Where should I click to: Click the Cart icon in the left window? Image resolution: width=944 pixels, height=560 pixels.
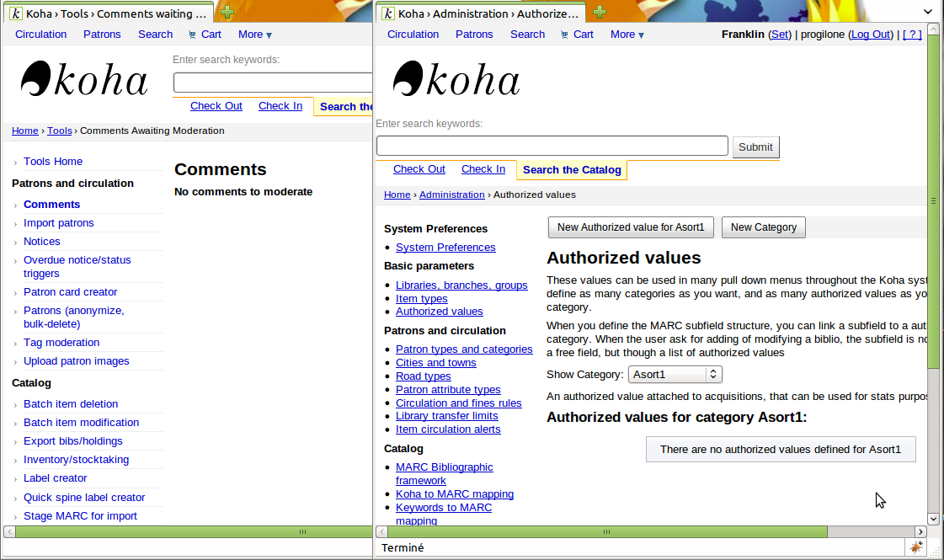point(193,35)
